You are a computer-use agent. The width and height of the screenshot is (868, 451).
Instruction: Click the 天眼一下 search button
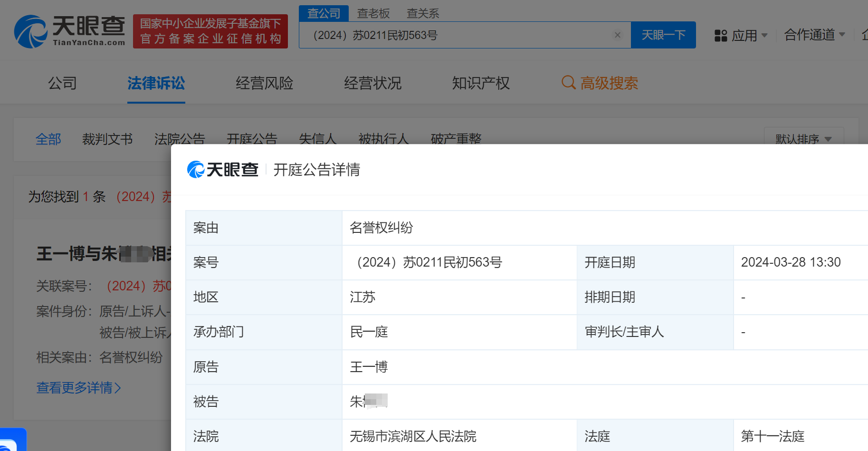click(x=663, y=35)
